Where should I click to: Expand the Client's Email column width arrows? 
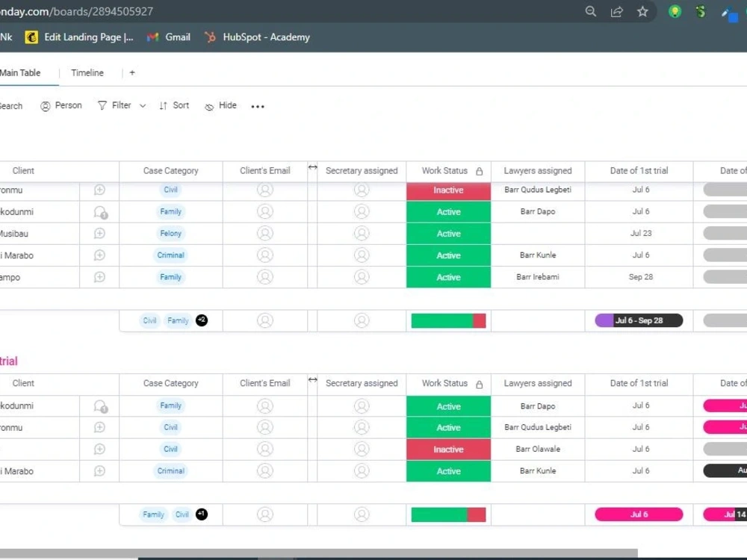click(x=312, y=168)
